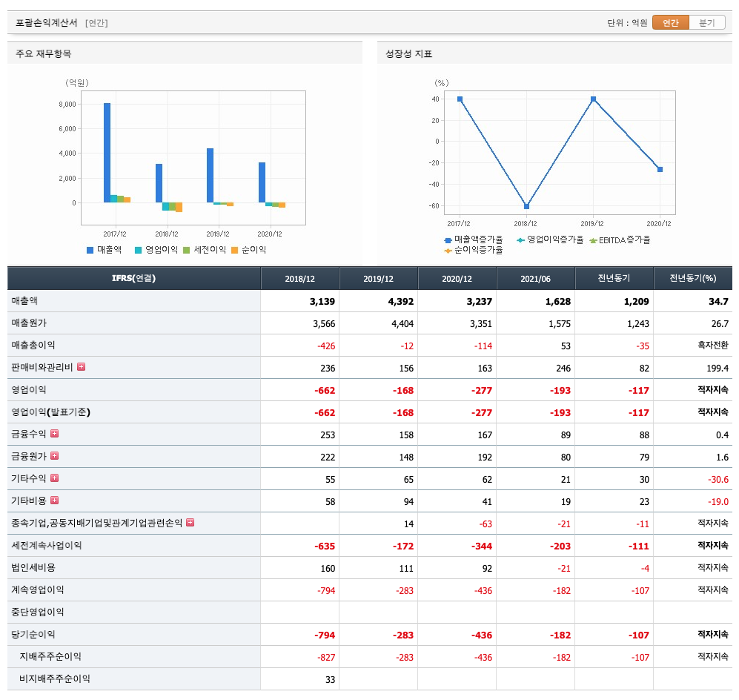The width and height of the screenshot is (739, 700).
Task: Switch to the 분기 (quarterly) tab
Action: (707, 23)
